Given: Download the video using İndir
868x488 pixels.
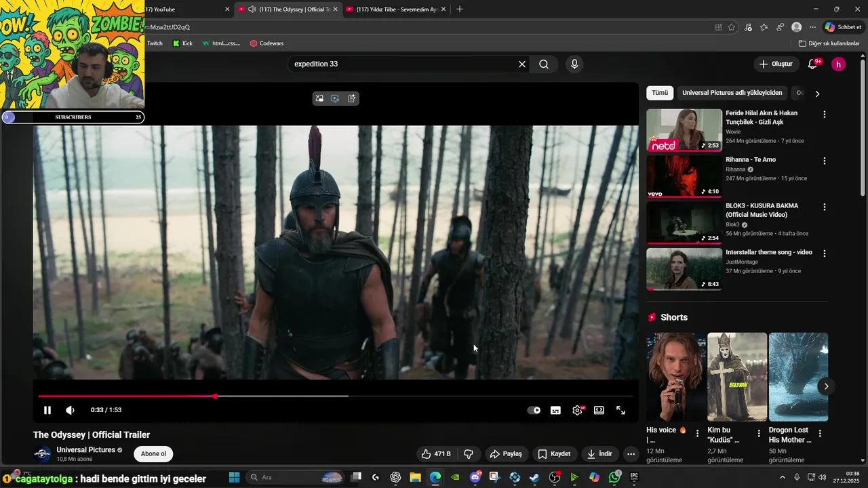Looking at the screenshot, I should [599, 454].
